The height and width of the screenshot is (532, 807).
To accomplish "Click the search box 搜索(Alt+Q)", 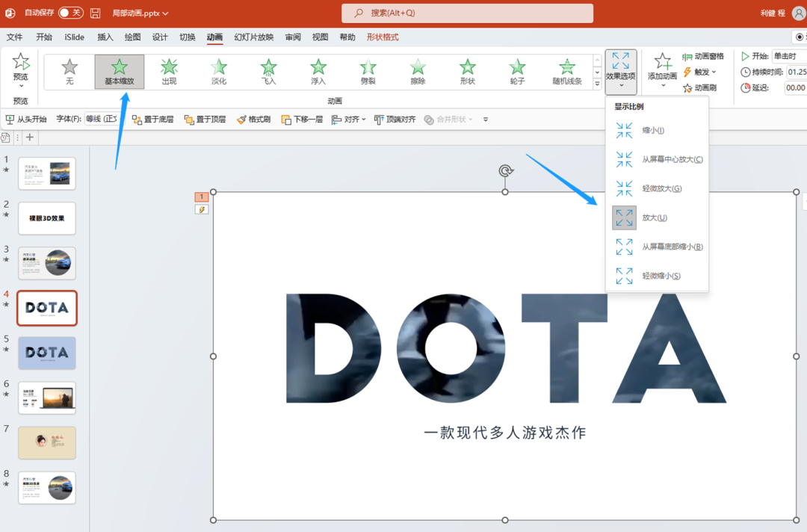I will 467,13.
